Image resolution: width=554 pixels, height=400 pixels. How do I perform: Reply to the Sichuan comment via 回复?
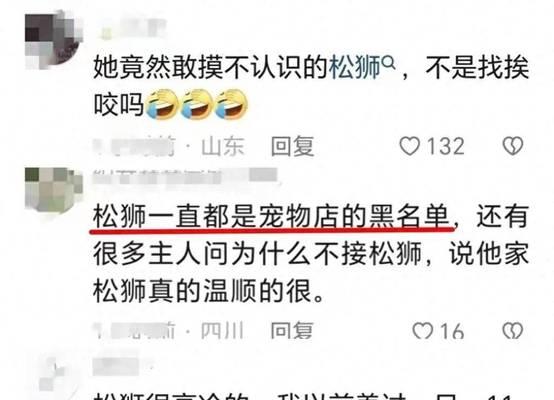click(x=292, y=331)
